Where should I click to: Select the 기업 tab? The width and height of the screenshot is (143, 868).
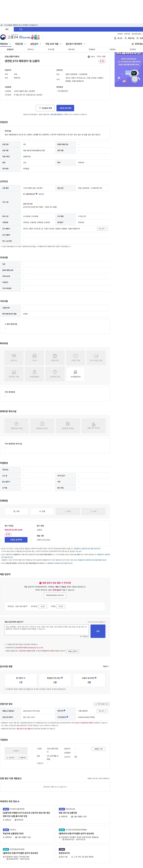coord(21,29)
